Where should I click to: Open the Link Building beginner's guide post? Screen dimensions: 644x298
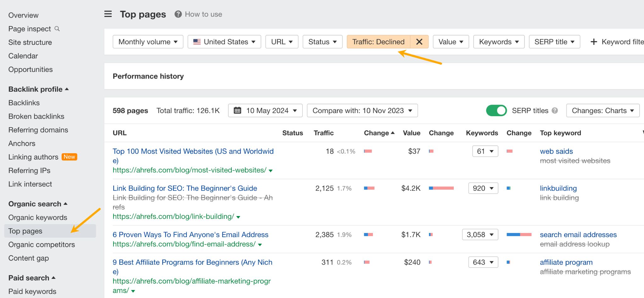click(185, 188)
